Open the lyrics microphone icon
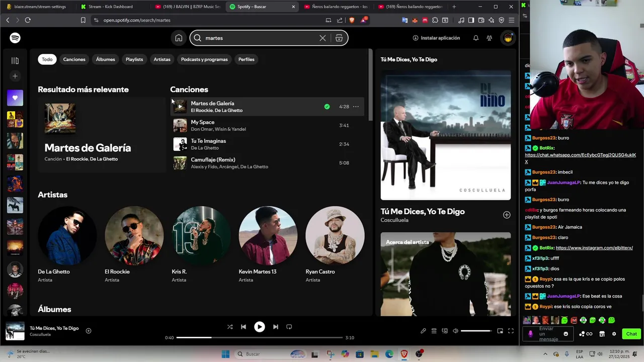Image resolution: width=644 pixels, height=362 pixels. point(423,331)
